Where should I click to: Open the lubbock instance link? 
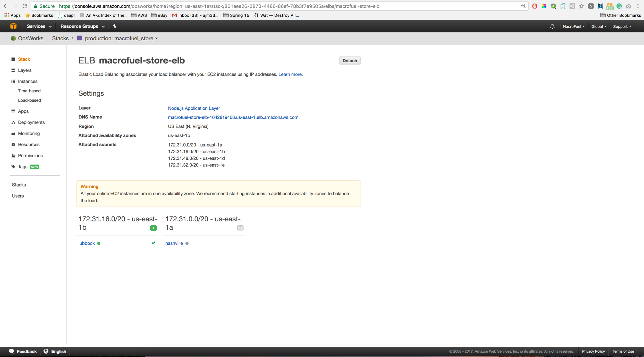click(x=87, y=243)
